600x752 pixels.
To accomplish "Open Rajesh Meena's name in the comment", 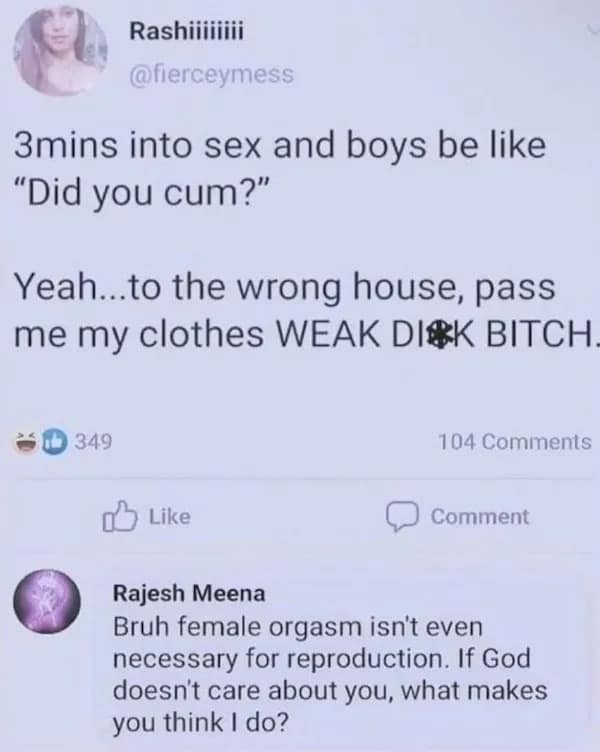I will [x=189, y=594].
